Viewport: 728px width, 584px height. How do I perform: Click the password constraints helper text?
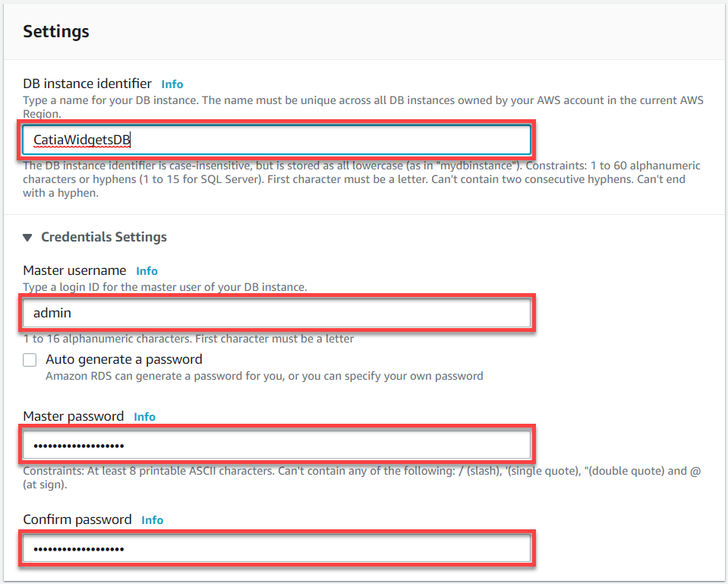(x=361, y=478)
